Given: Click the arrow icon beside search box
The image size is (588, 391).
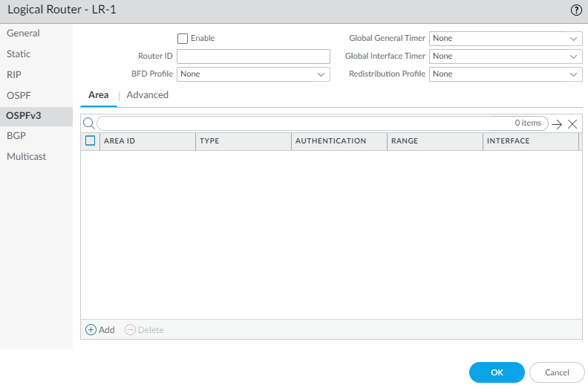Looking at the screenshot, I should click(557, 124).
